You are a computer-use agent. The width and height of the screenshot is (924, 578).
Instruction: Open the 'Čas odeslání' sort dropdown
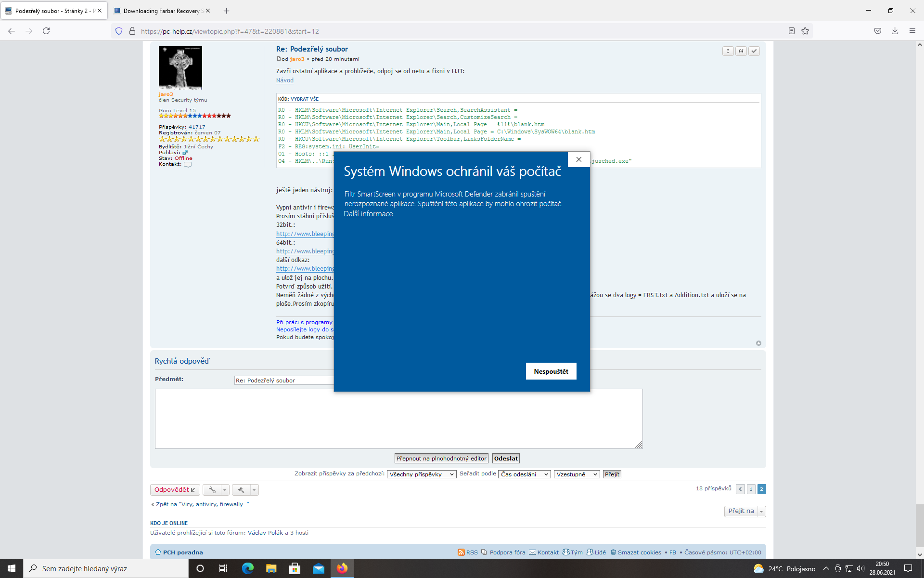pyautogui.click(x=524, y=474)
